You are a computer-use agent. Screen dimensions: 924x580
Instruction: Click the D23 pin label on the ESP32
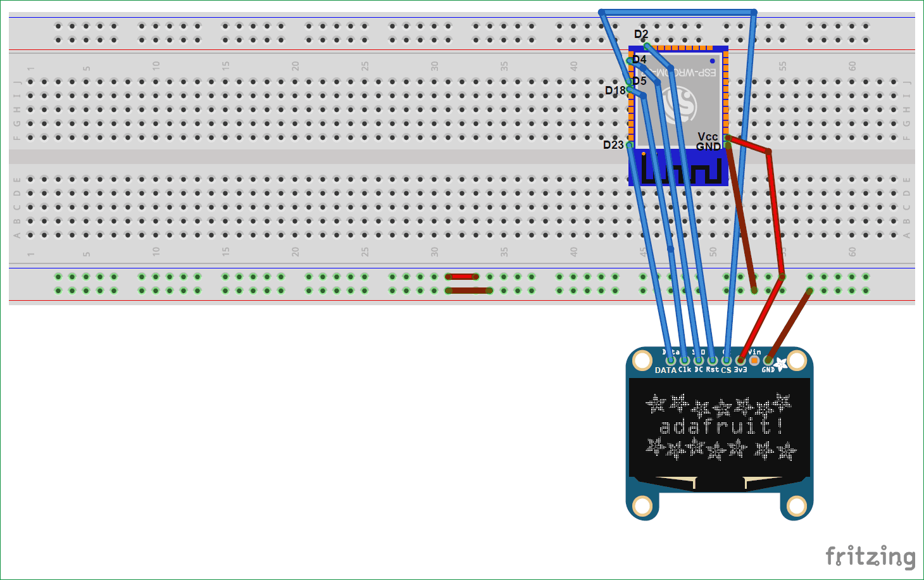point(612,146)
